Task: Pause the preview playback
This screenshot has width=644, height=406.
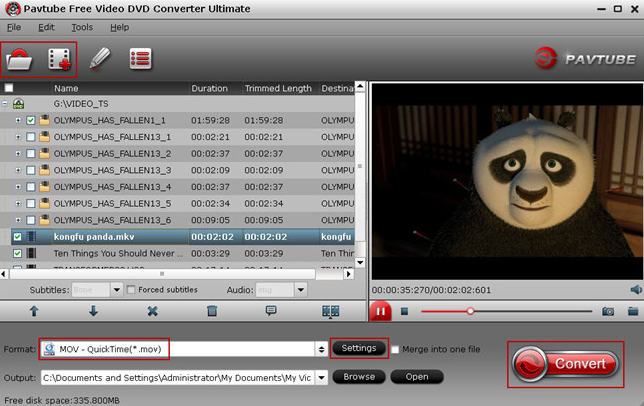Action: tap(380, 311)
